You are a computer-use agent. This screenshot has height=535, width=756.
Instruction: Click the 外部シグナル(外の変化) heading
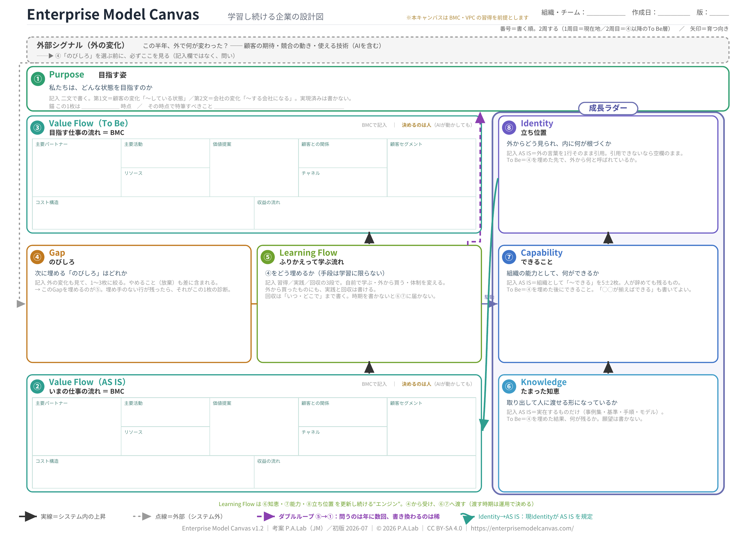[x=81, y=45]
